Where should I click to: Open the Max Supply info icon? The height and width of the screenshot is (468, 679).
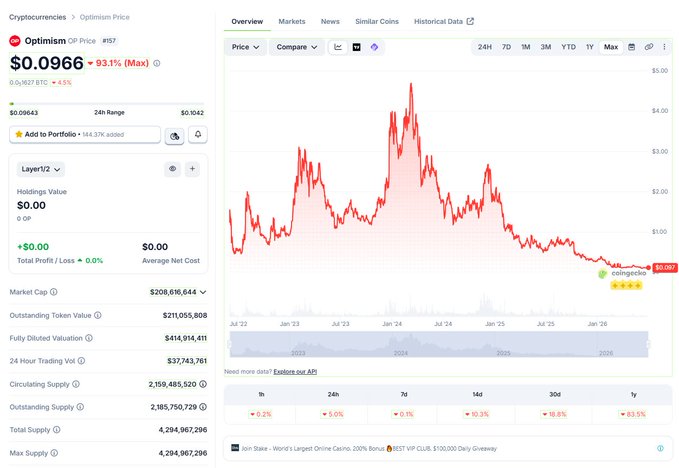coord(54,453)
